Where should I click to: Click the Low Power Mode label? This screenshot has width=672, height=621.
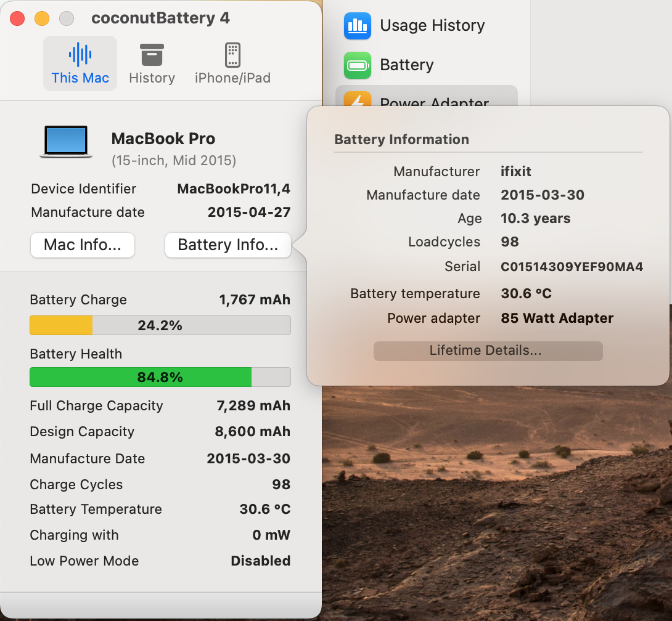click(84, 561)
